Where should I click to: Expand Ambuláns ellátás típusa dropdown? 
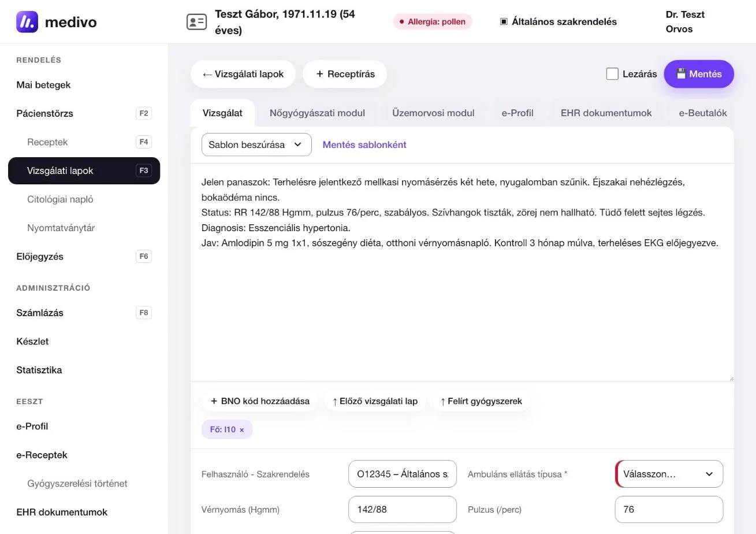pos(669,474)
